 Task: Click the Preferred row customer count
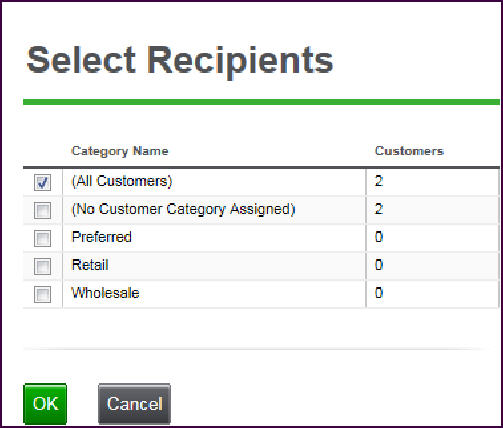(x=379, y=237)
